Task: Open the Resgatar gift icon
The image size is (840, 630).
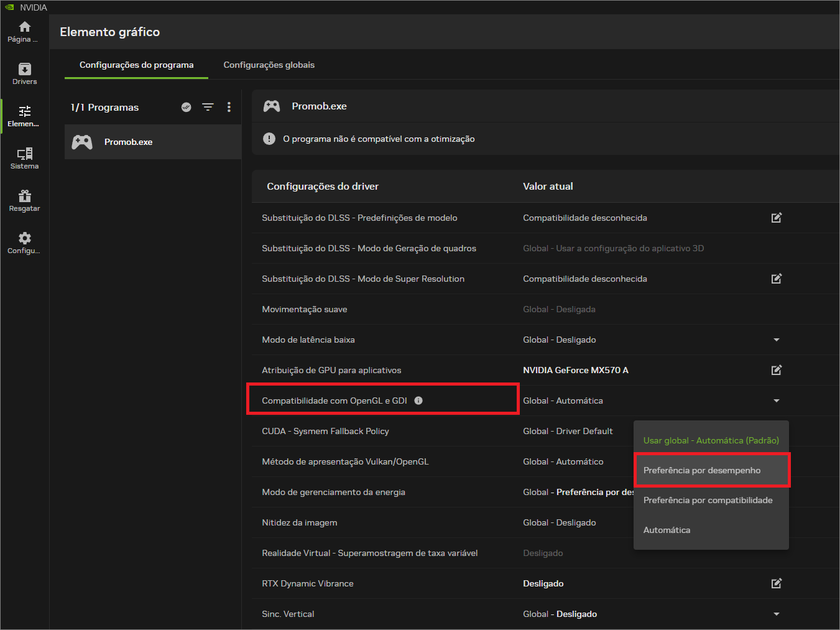Action: pos(24,201)
